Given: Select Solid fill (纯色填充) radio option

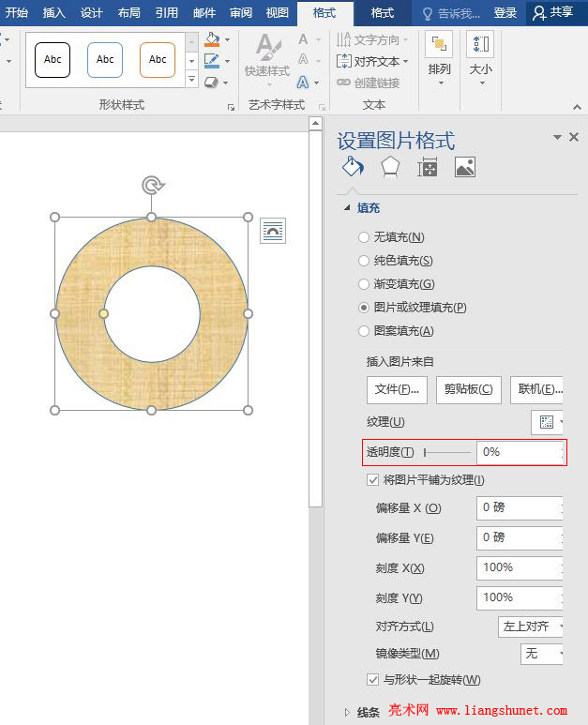Looking at the screenshot, I should 364,261.
